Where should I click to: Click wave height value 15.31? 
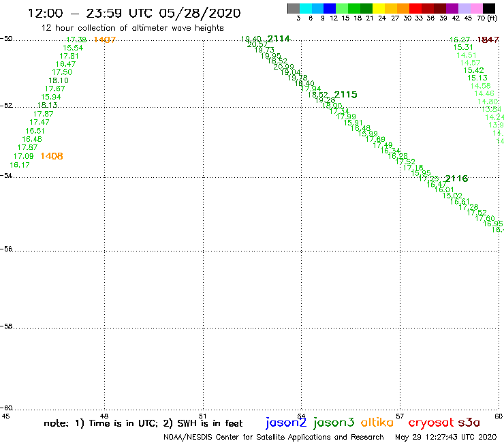point(463,47)
